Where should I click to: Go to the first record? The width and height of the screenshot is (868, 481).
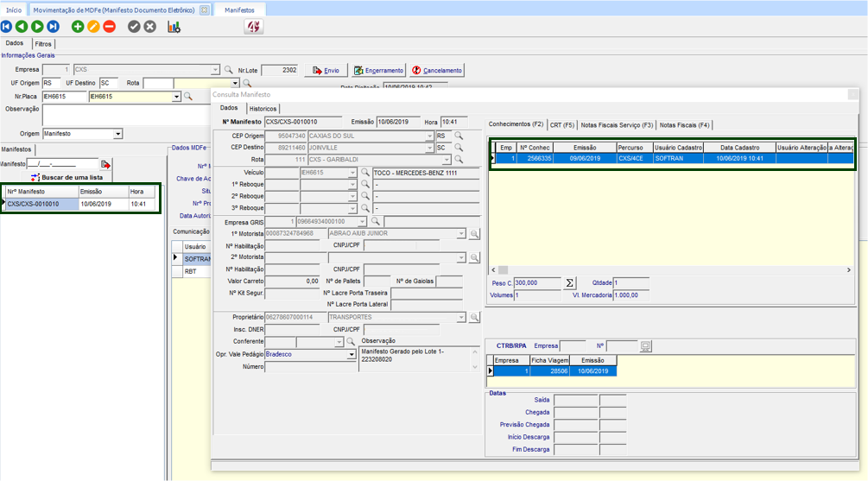coord(7,27)
